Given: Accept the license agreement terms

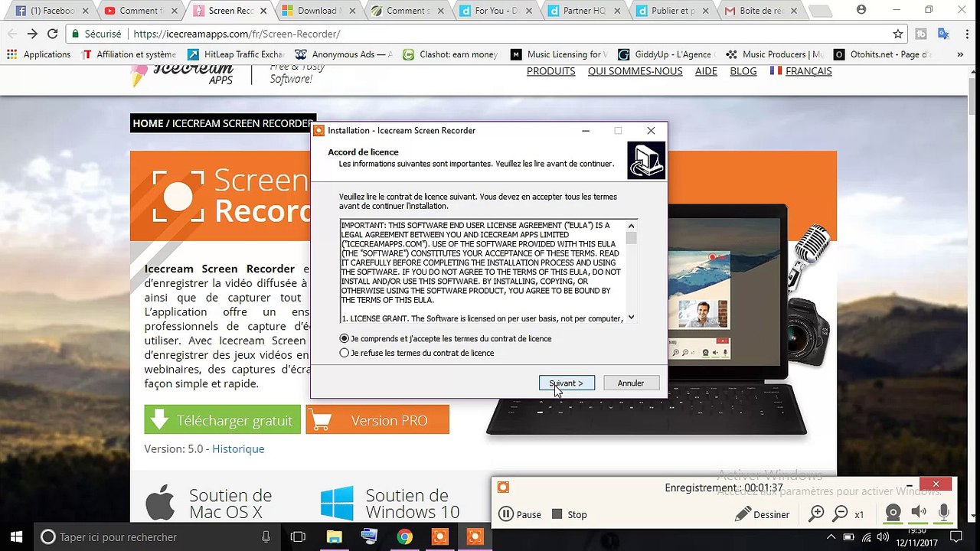Looking at the screenshot, I should tap(344, 338).
